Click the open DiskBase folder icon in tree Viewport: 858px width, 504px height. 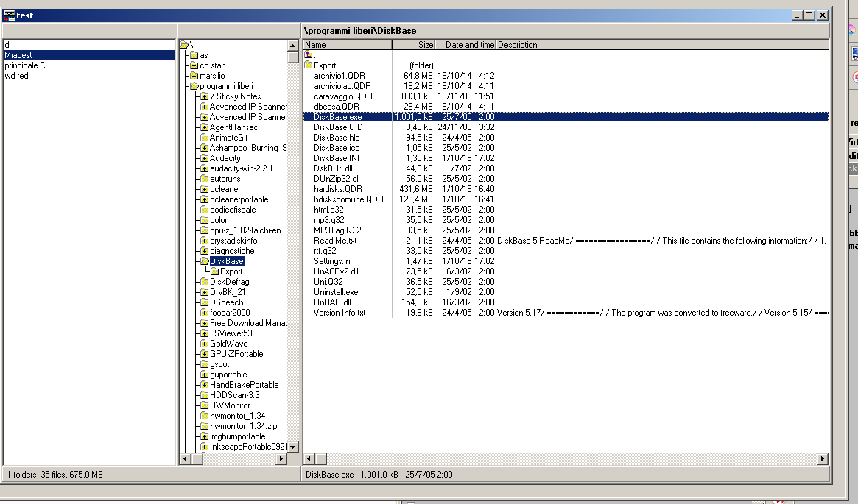click(205, 261)
